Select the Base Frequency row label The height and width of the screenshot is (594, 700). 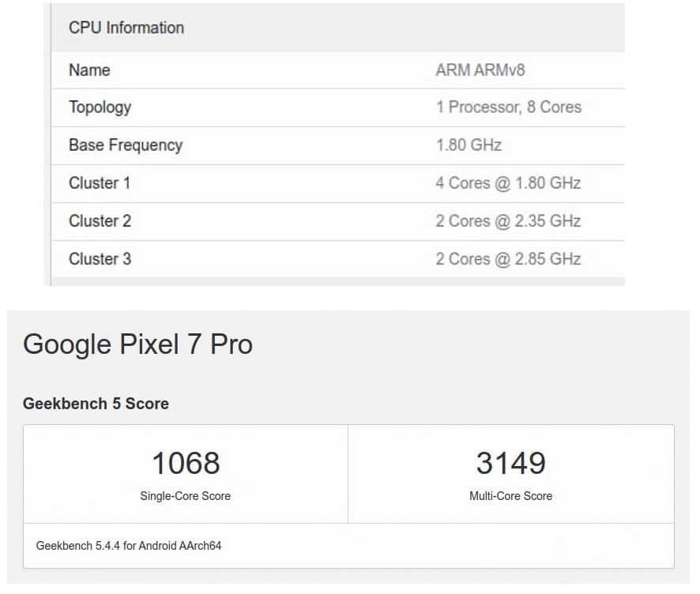(126, 145)
